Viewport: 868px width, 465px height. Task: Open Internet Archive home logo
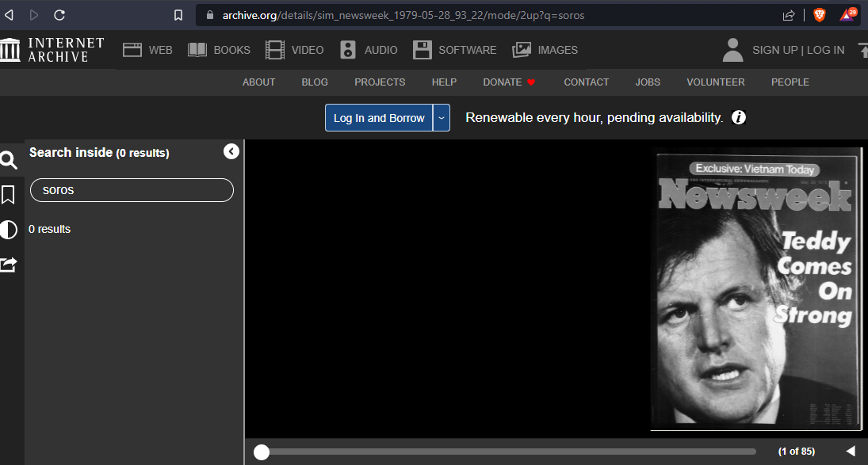pyautogui.click(x=52, y=50)
